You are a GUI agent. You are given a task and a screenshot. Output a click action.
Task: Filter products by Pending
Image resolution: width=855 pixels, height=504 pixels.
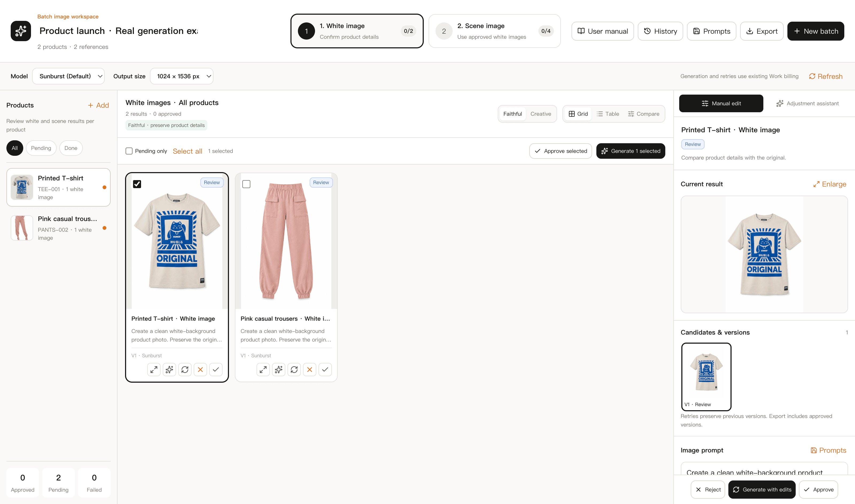(x=41, y=148)
